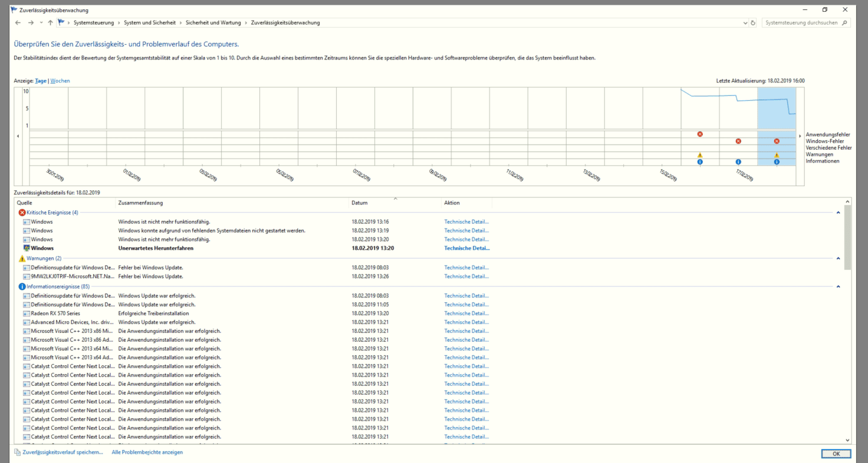Click the info icon in the 17.02.2019 column
This screenshot has width=868, height=463.
coord(738,161)
